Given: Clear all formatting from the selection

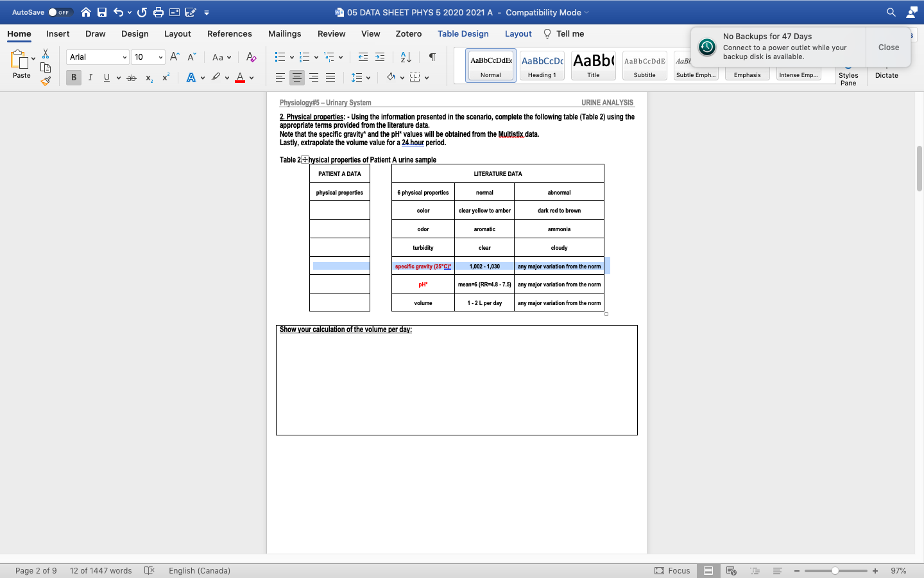Looking at the screenshot, I should (x=252, y=57).
